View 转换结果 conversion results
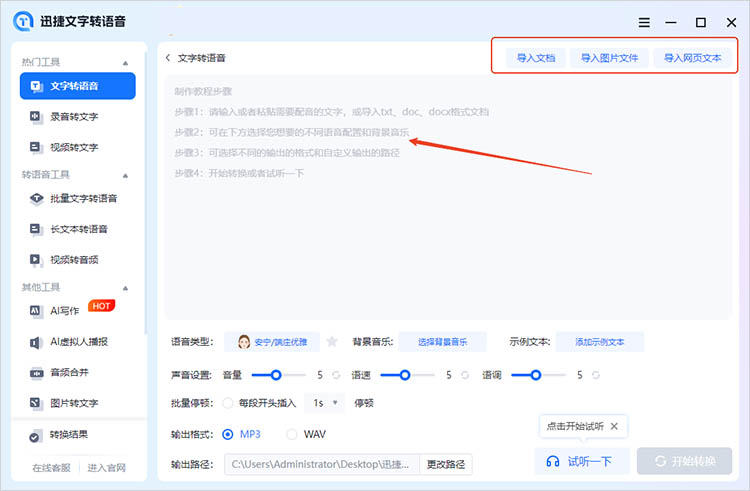Screen dimensions: 750x491 [x=77, y=435]
